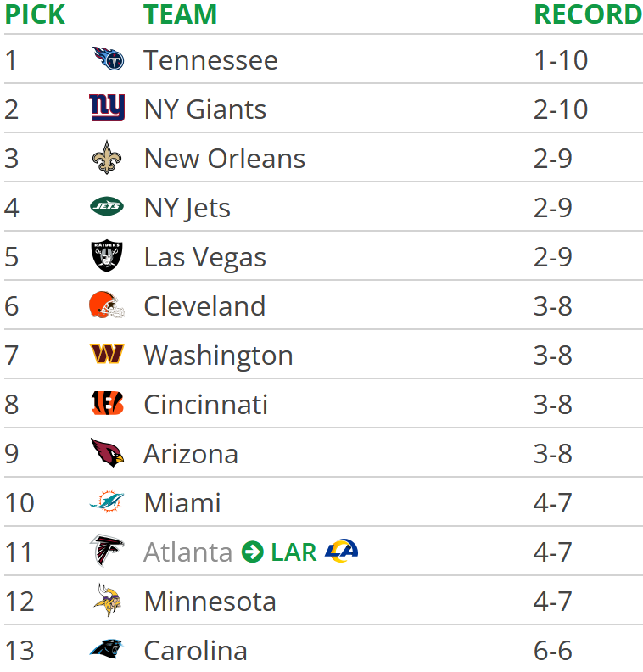
Task: Click the Washington Commanders W logo
Action: (x=107, y=354)
